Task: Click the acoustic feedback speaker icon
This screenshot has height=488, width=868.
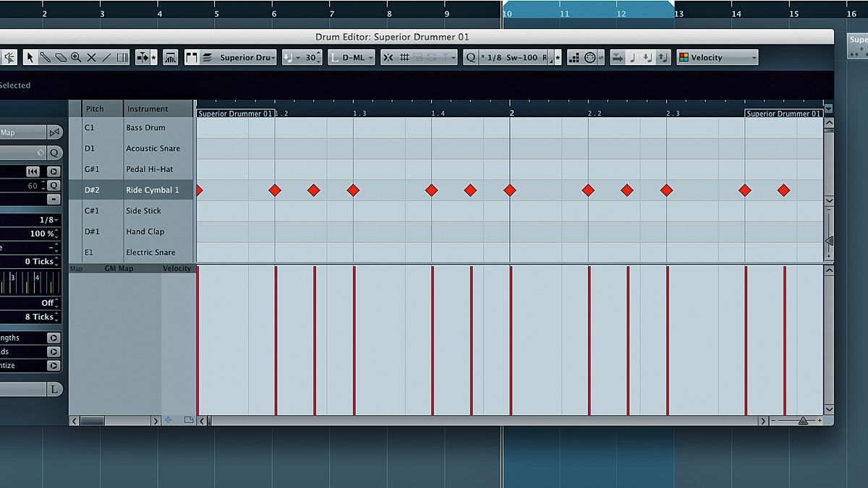Action: pyautogui.click(x=11, y=56)
